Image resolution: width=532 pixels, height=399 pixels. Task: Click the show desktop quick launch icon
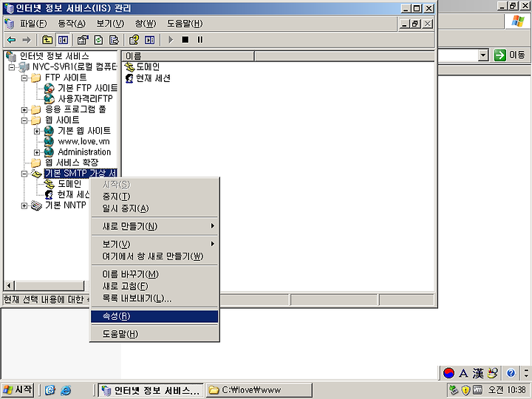tap(50, 390)
